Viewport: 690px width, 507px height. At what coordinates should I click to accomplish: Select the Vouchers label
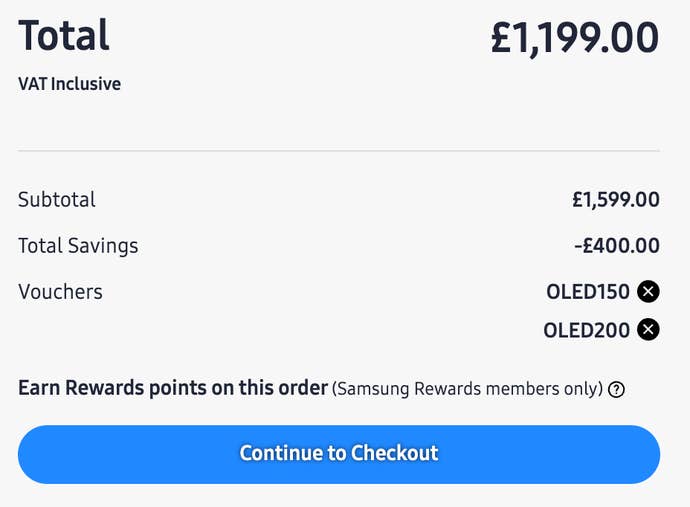60,292
